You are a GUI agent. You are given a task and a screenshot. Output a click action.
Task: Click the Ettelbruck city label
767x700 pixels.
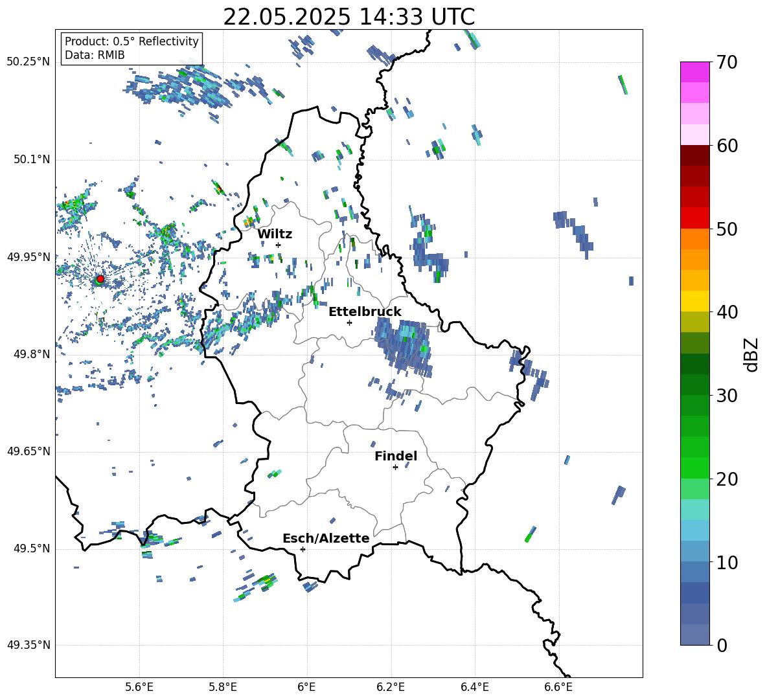point(365,312)
